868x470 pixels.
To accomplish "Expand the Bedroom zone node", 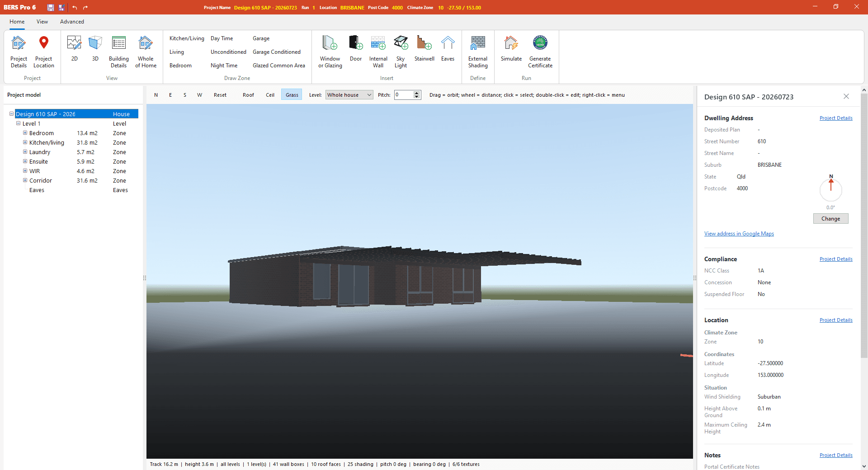I will (x=25, y=133).
